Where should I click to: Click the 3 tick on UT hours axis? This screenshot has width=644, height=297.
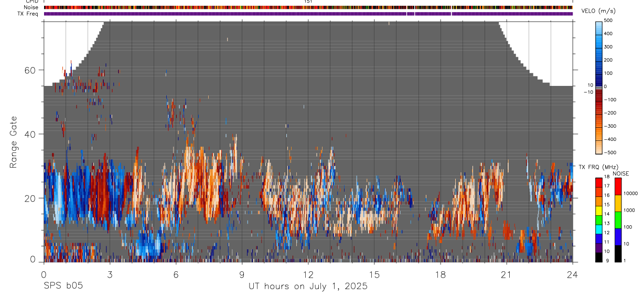(x=110, y=274)
